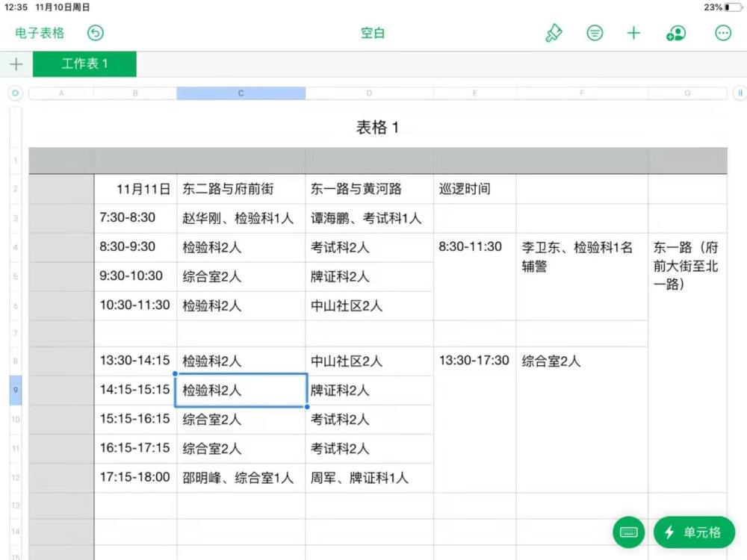Select column D header
Screen dimensions: 747x560
click(369, 93)
